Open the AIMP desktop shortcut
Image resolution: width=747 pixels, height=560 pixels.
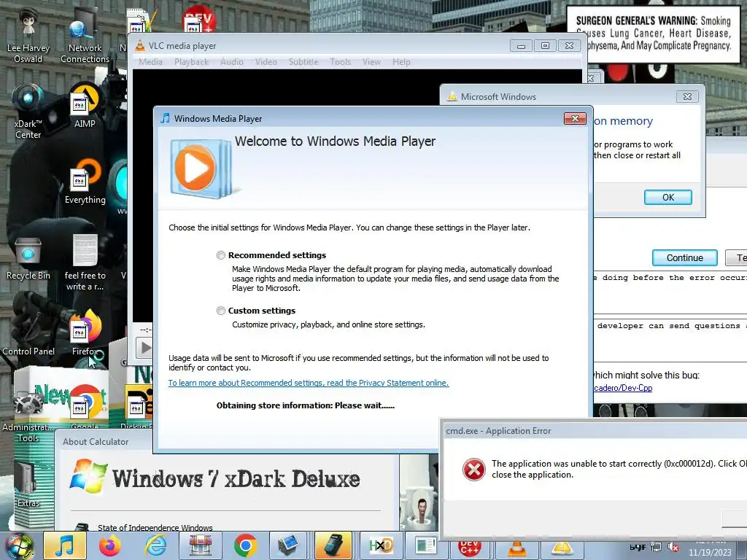85,106
